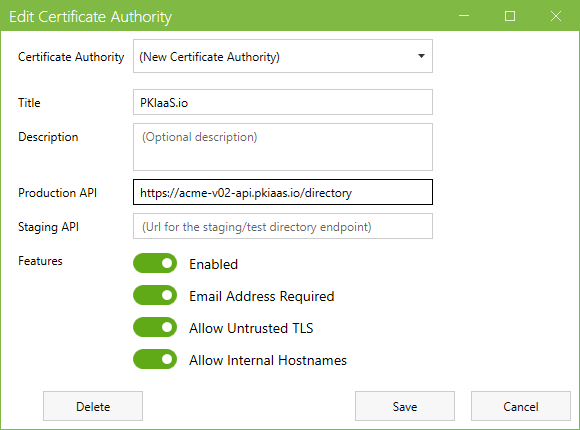The width and height of the screenshot is (580, 430).
Task: Click the Title field containing PKIaaS.io
Action: click(283, 102)
